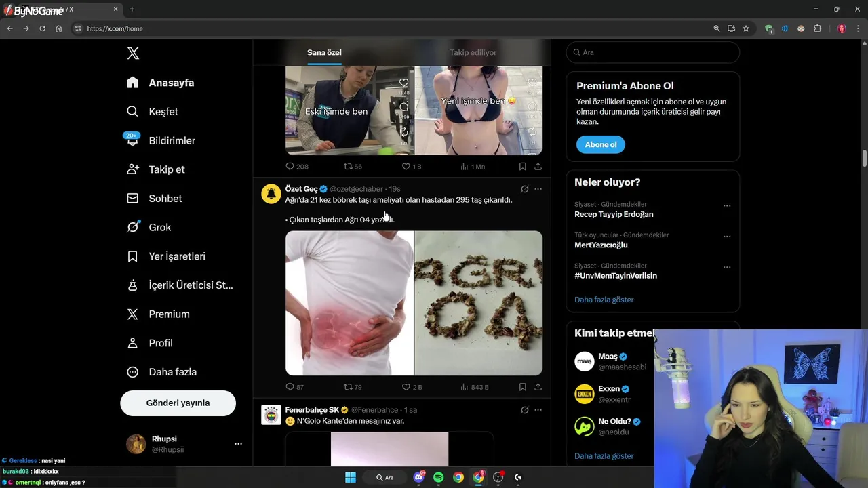Open AĞRI 04 stones image
This screenshot has width=868, height=488.
pyautogui.click(x=479, y=303)
